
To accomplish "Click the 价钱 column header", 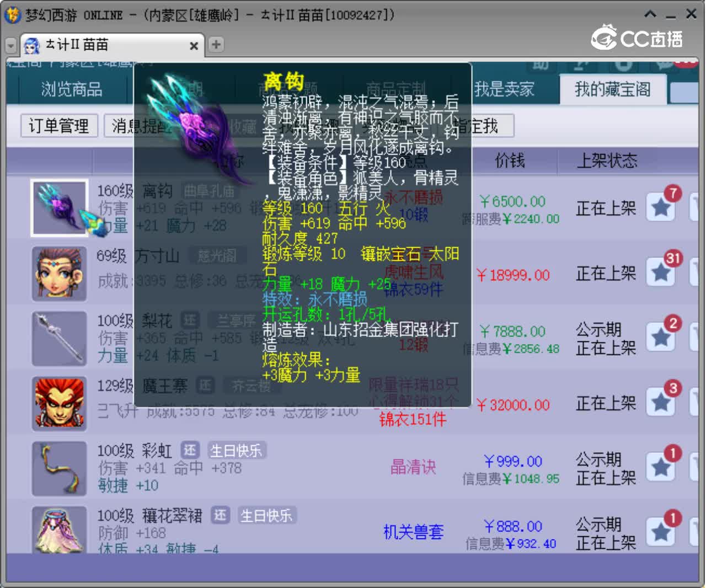I will 510,161.
